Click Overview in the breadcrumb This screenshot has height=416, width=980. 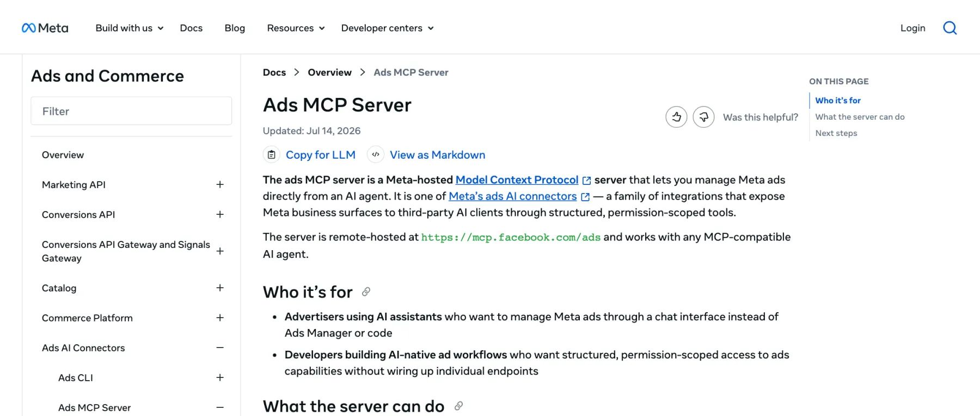click(329, 72)
